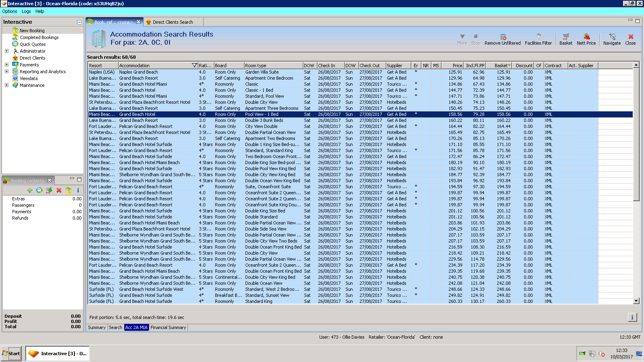Collapse the Interactive panel with minus icon
The width and height of the screenshot is (644, 362).
click(79, 22)
